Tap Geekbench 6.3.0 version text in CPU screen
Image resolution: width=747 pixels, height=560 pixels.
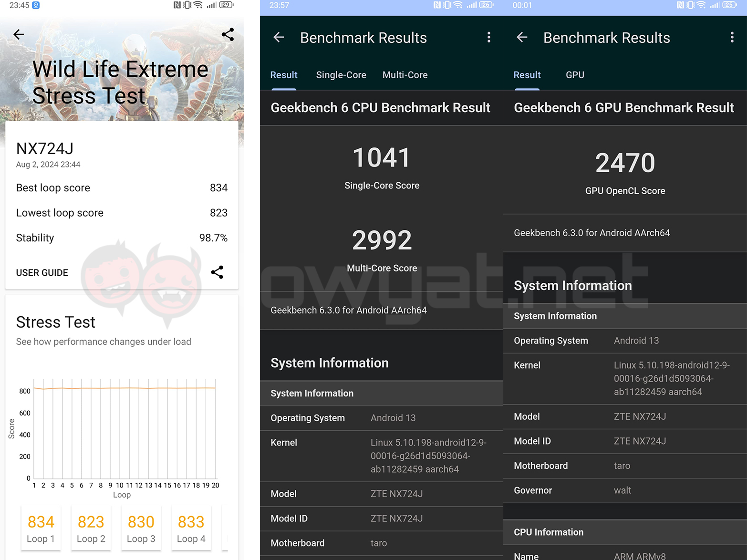click(349, 311)
